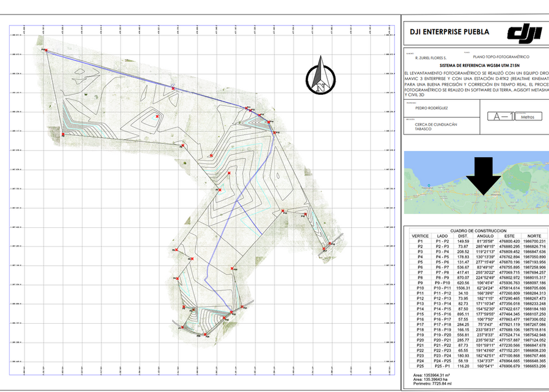Click the NORTE column header

click(535, 236)
